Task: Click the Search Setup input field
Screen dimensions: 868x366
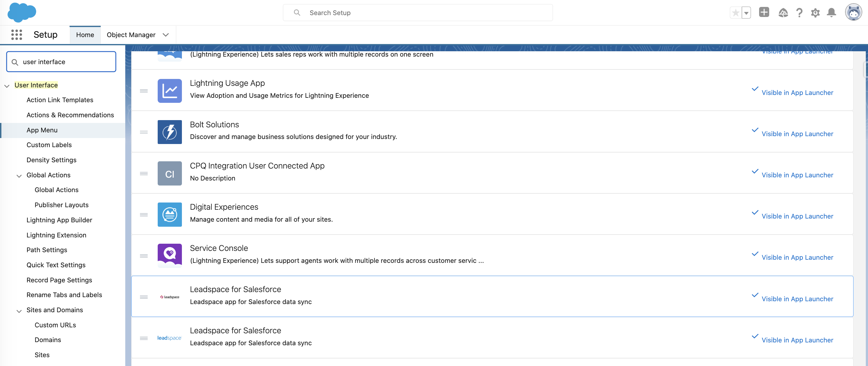Action: click(418, 13)
